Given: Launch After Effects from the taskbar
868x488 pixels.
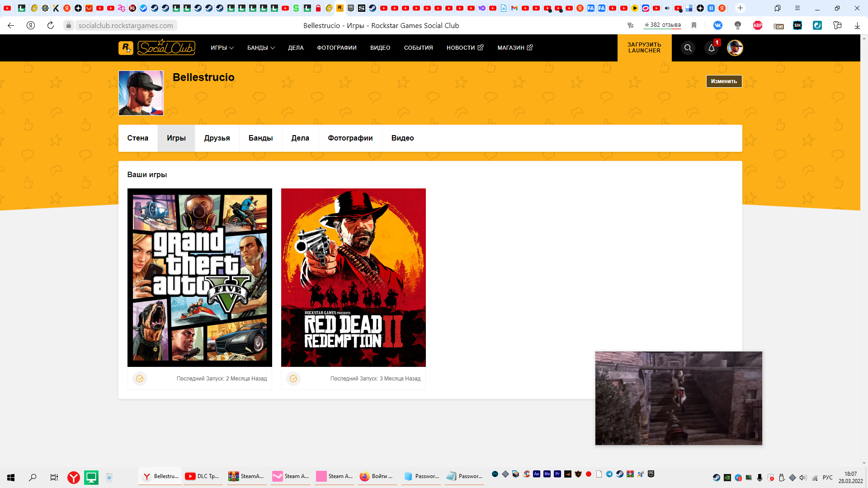Looking at the screenshot, I should click(537, 474).
